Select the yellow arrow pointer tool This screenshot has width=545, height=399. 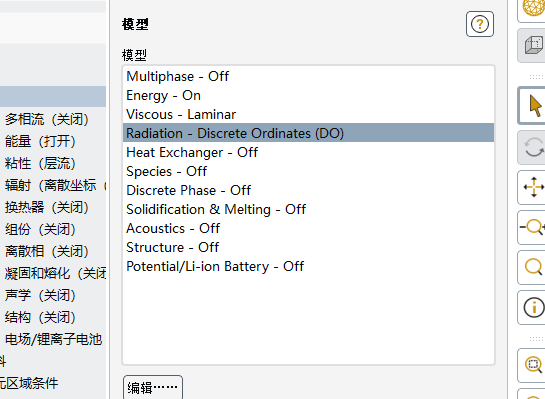533,106
